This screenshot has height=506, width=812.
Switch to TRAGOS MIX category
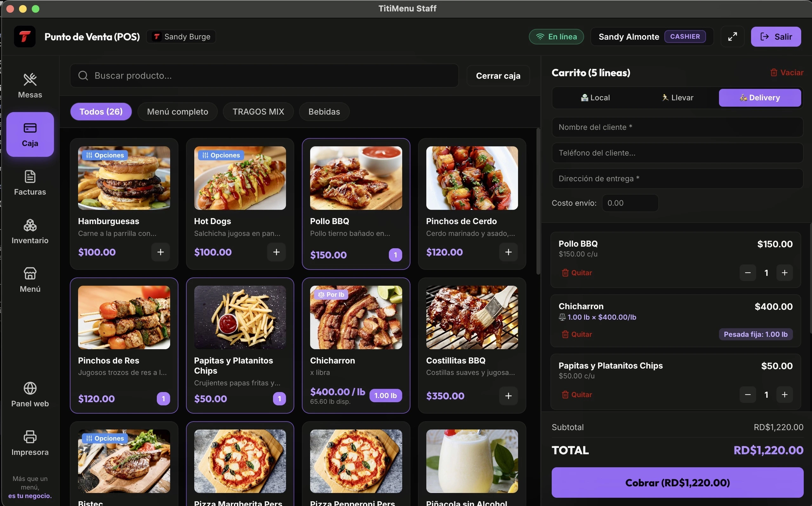coord(258,111)
